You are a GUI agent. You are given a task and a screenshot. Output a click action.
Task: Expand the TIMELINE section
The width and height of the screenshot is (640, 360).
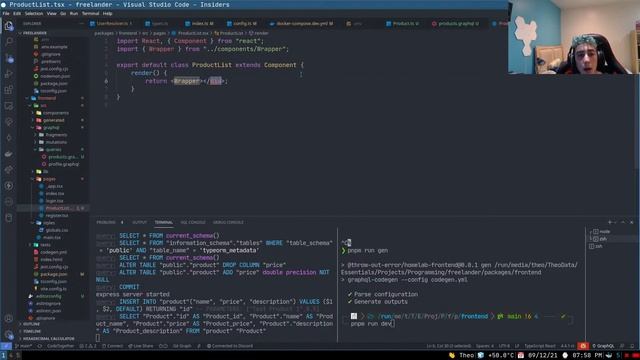click(32, 331)
